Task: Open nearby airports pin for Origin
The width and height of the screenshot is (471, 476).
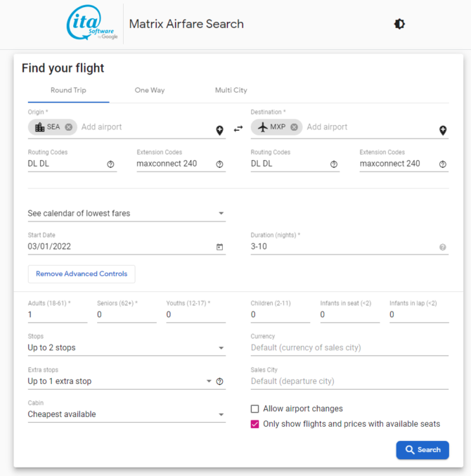Action: click(220, 130)
